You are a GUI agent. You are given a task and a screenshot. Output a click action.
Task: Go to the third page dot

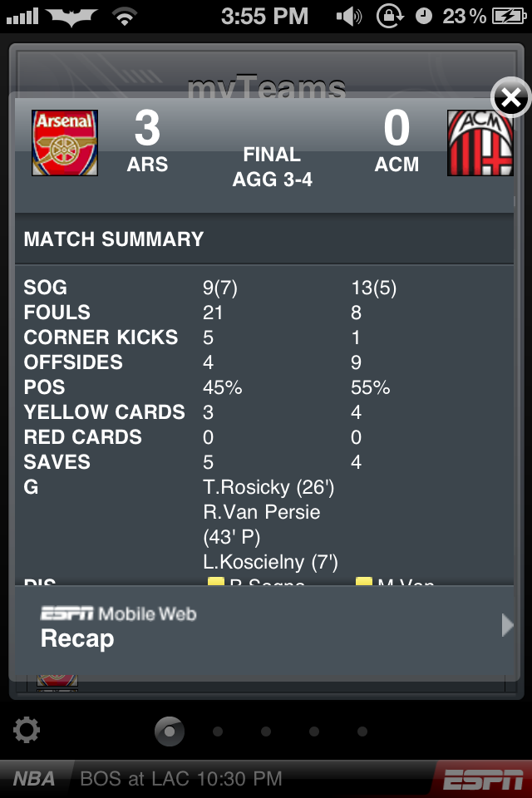click(266, 731)
